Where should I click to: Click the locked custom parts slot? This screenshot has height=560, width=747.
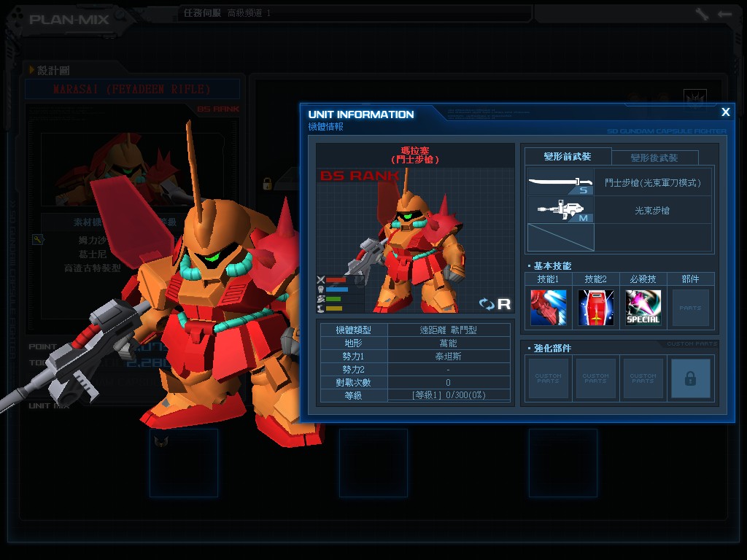click(690, 378)
